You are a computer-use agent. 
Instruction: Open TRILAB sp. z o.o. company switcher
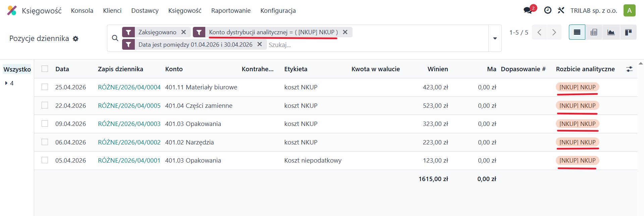click(594, 10)
